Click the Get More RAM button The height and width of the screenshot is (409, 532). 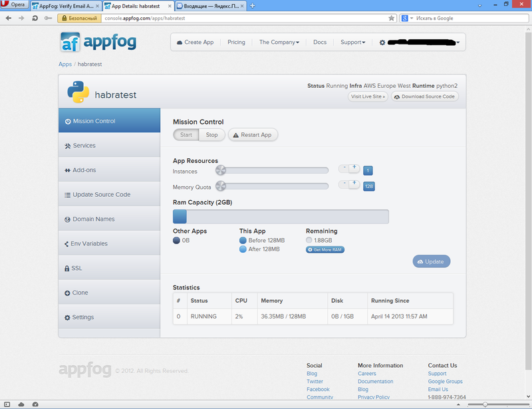click(325, 250)
